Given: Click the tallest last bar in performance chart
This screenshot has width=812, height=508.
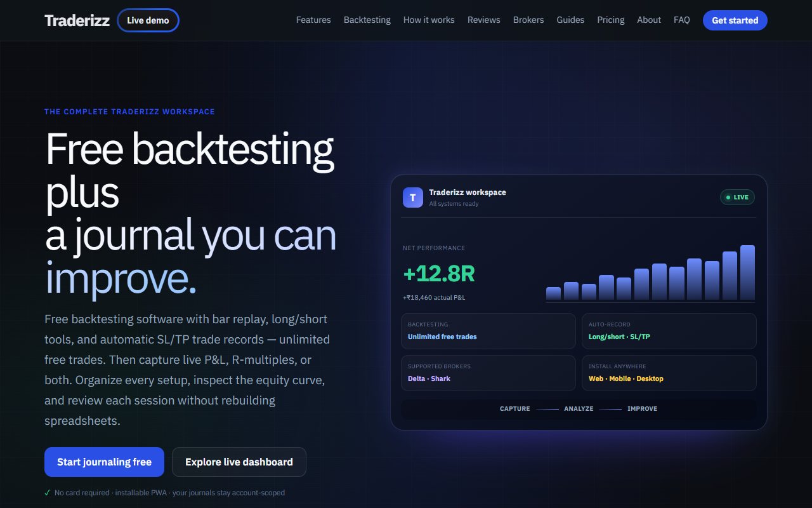Looking at the screenshot, I should pos(747,272).
